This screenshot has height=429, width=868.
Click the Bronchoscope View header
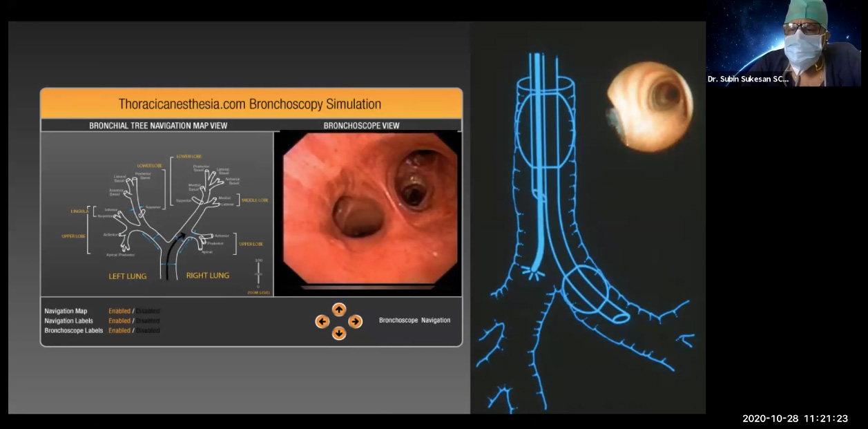click(361, 126)
